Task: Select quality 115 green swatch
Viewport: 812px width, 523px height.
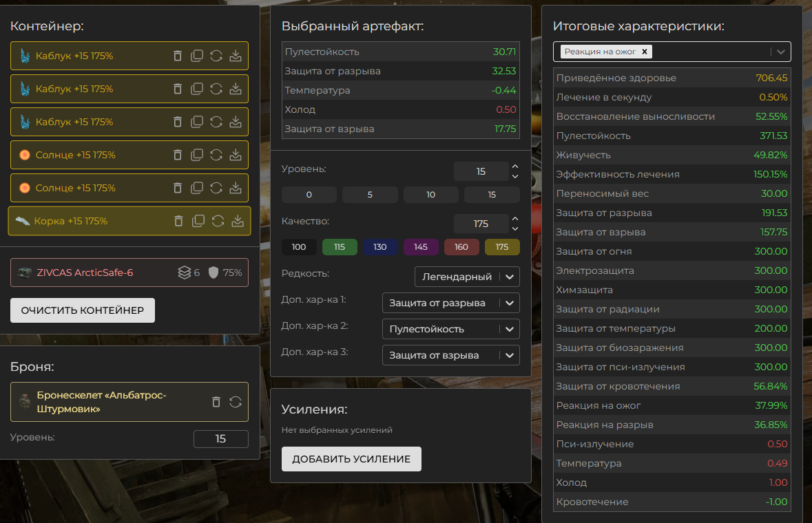Action: pos(340,247)
